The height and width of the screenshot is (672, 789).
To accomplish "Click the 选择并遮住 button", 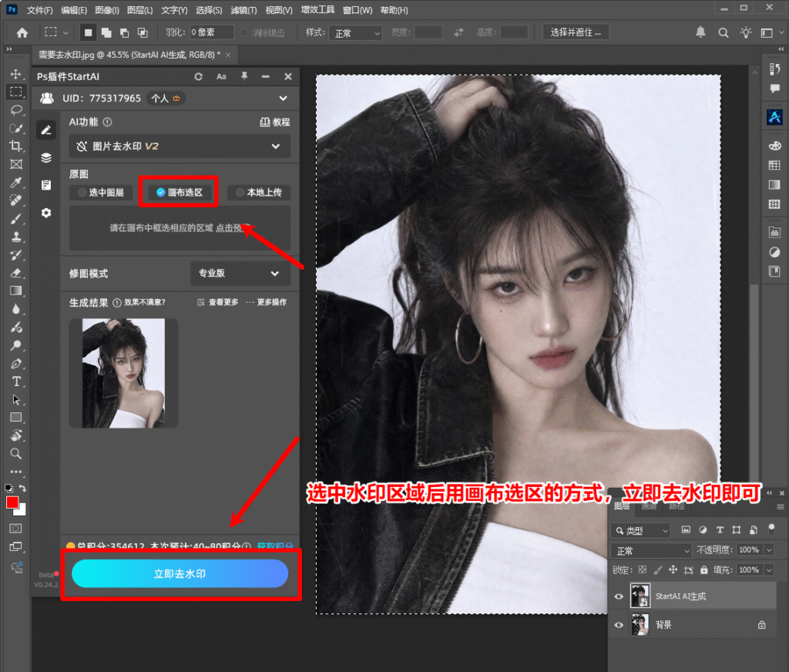I will tap(576, 32).
